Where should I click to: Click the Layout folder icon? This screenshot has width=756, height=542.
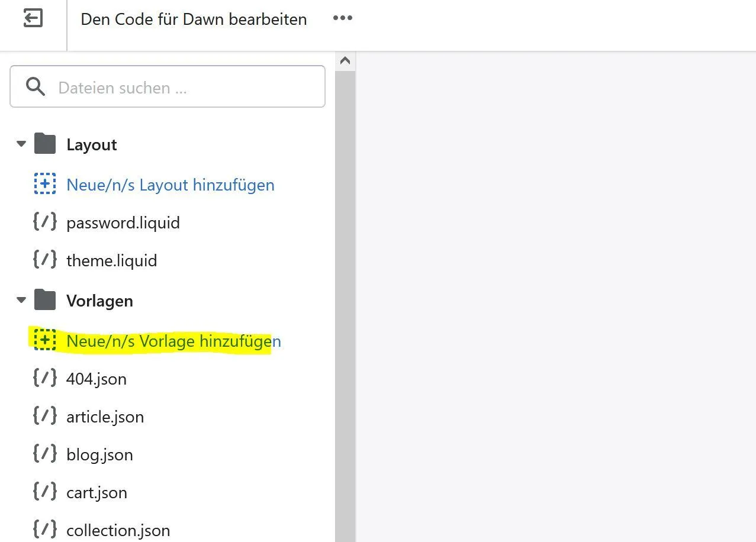pos(45,144)
